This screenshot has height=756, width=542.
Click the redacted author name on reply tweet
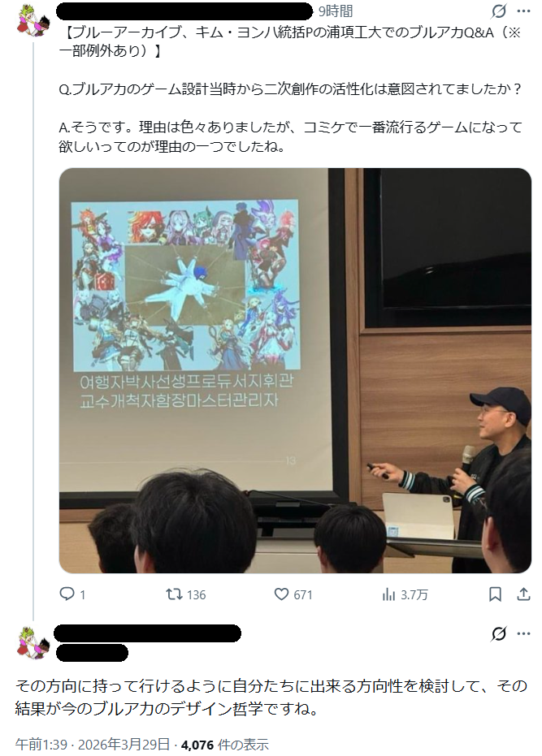pos(147,633)
